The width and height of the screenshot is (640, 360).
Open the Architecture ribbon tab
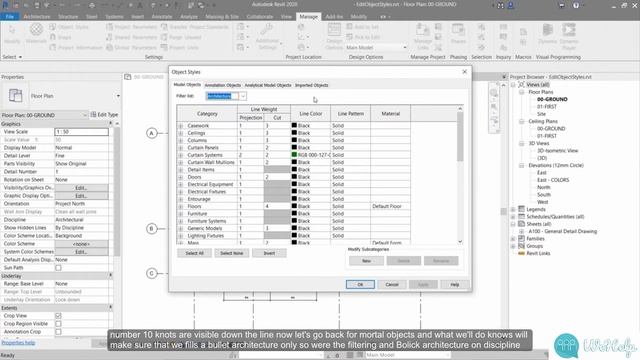[x=37, y=17]
